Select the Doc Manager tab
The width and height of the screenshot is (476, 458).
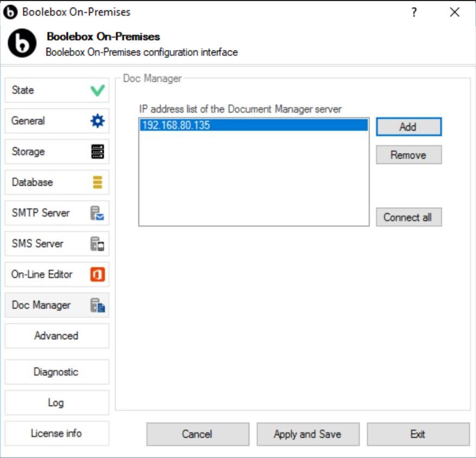(x=57, y=305)
